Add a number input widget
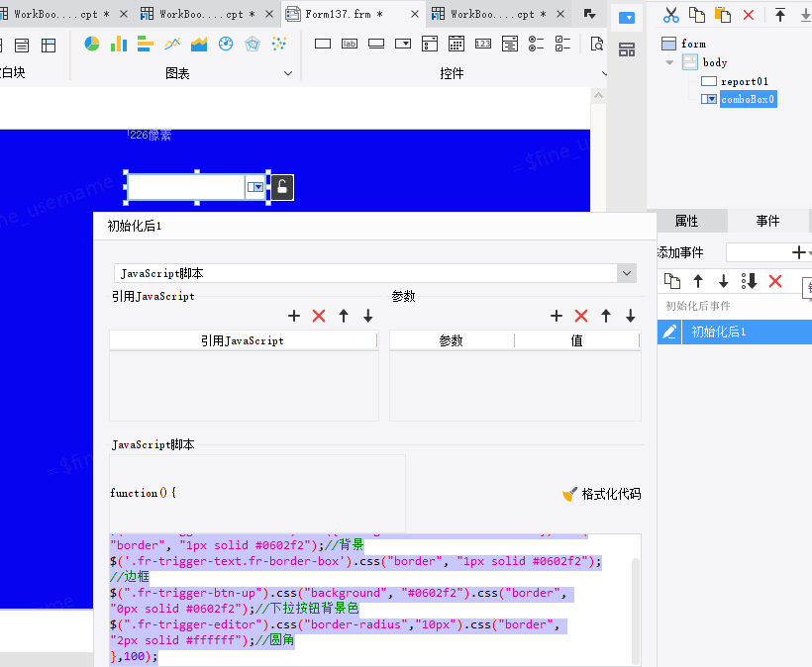Viewport: 812px width, 667px height. click(x=483, y=44)
